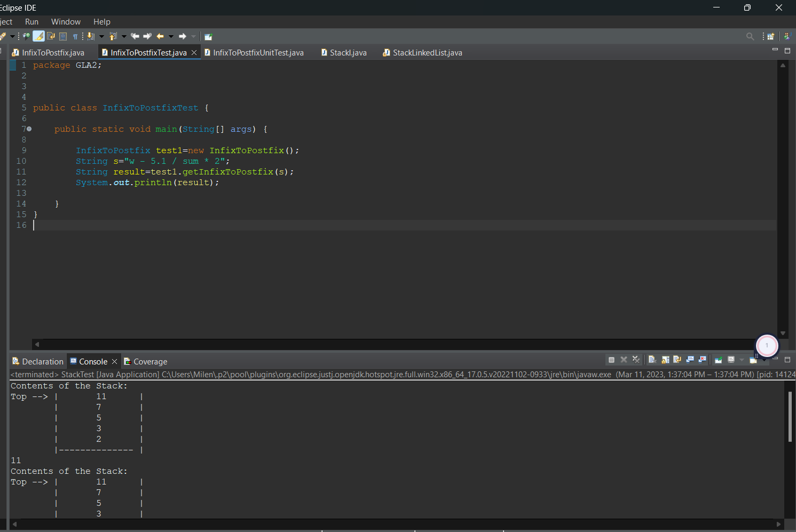Minimize the editor area
Screen dimensions: 796x532
775,50
